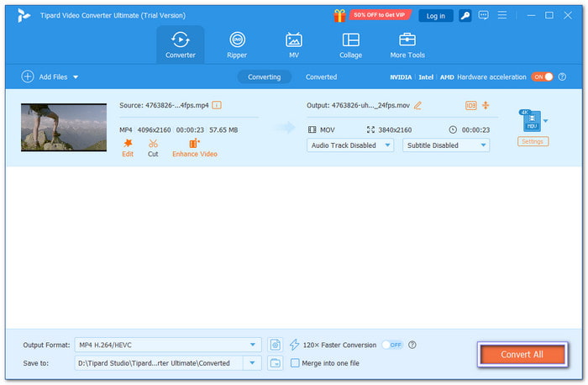Open the Collage tab
The height and width of the screenshot is (385, 588).
350,45
